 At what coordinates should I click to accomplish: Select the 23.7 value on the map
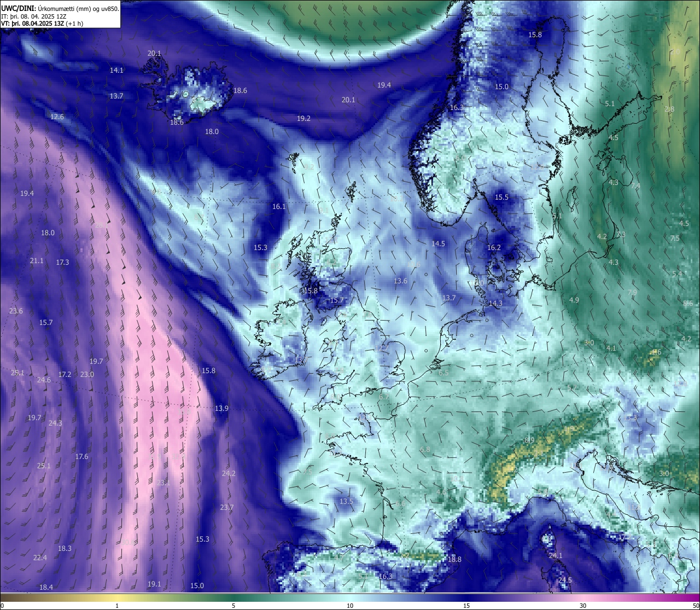coord(226,507)
